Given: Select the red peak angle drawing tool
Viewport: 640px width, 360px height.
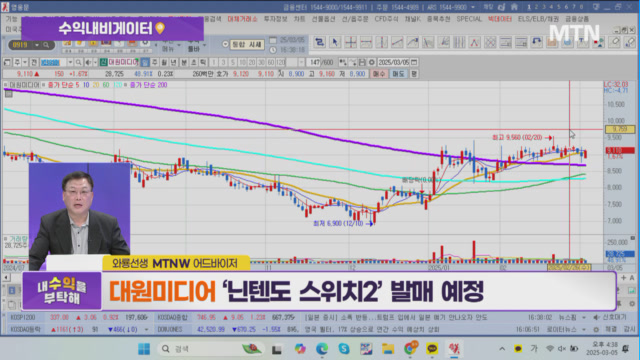Looking at the screenshot, I should coord(474,42).
